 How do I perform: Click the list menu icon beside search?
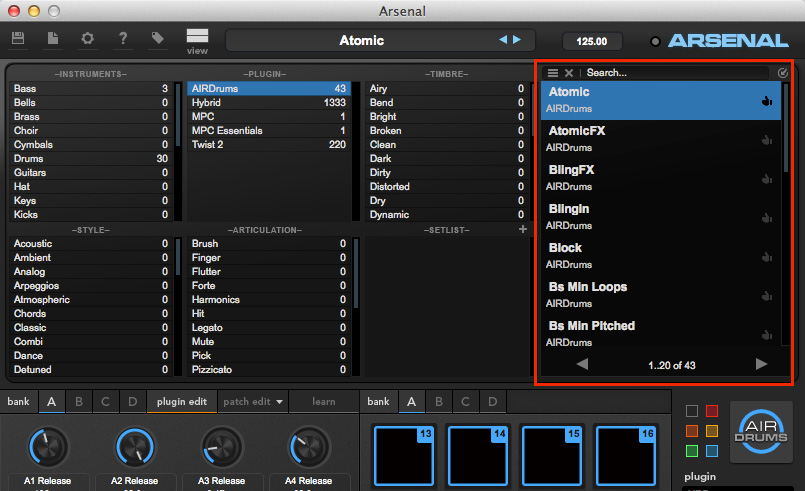[552, 73]
